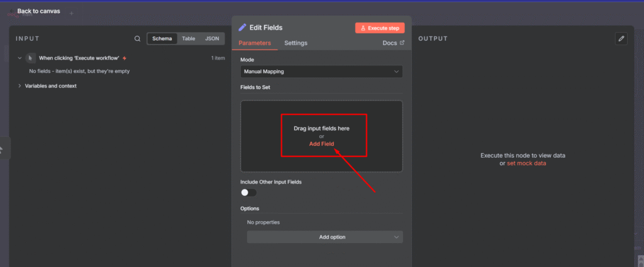644x267 pixels.
Task: Click the set mock data link
Action: pos(526,163)
